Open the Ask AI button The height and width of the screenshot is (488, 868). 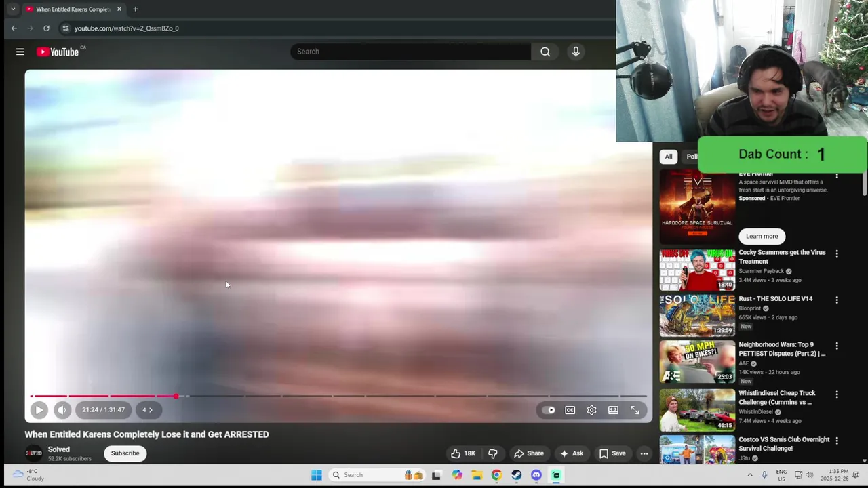(x=572, y=453)
